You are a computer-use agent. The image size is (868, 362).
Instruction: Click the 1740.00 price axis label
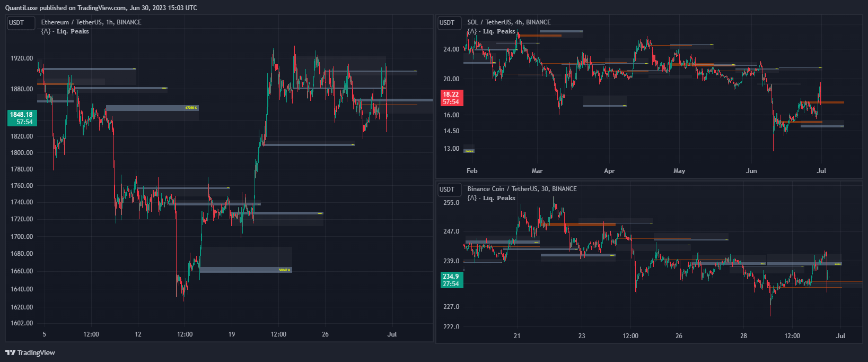tap(22, 202)
